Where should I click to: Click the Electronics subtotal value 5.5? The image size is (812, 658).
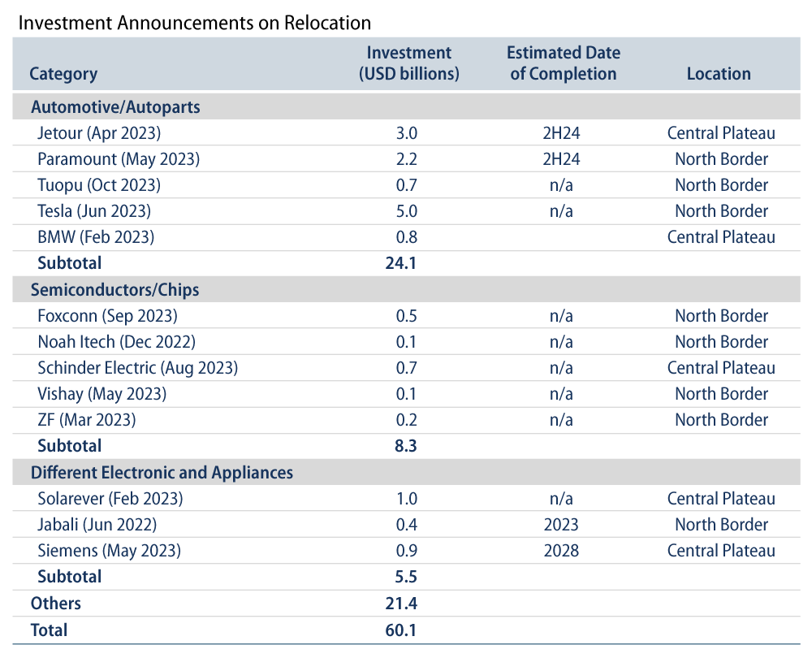click(405, 577)
